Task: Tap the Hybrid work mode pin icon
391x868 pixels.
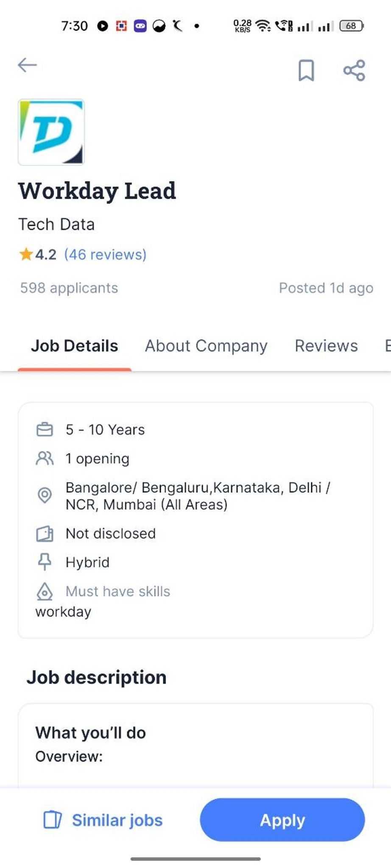Action: (45, 562)
